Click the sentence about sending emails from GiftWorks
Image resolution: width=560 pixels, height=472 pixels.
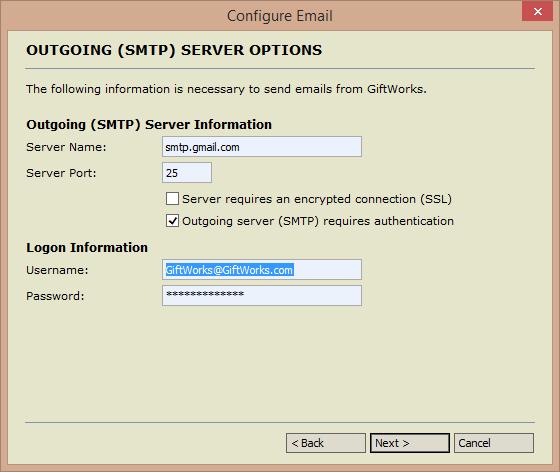[226, 89]
